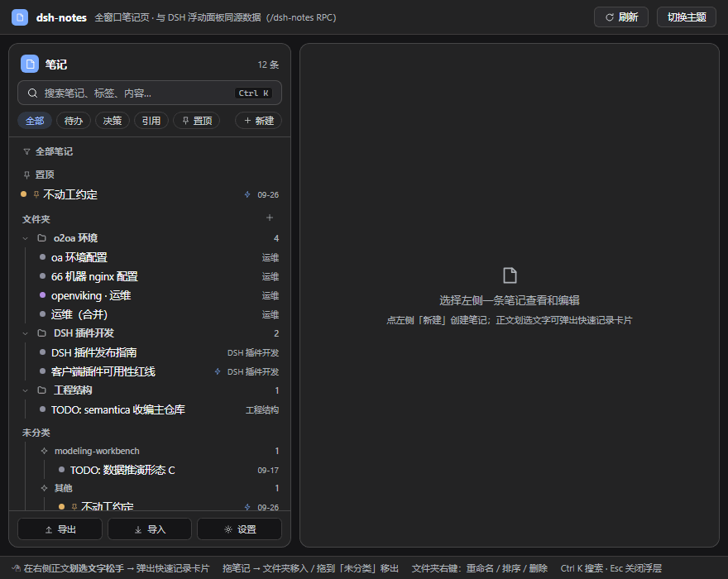
Task: Click the Ctrl K shortcut badge
Action: click(x=253, y=93)
